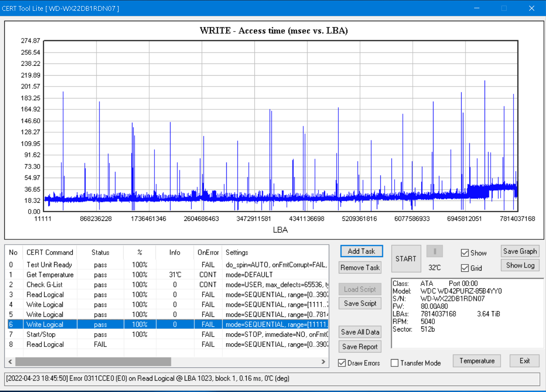The height and width of the screenshot is (392, 546).
Task: Click the Add Task button
Action: [x=361, y=252]
